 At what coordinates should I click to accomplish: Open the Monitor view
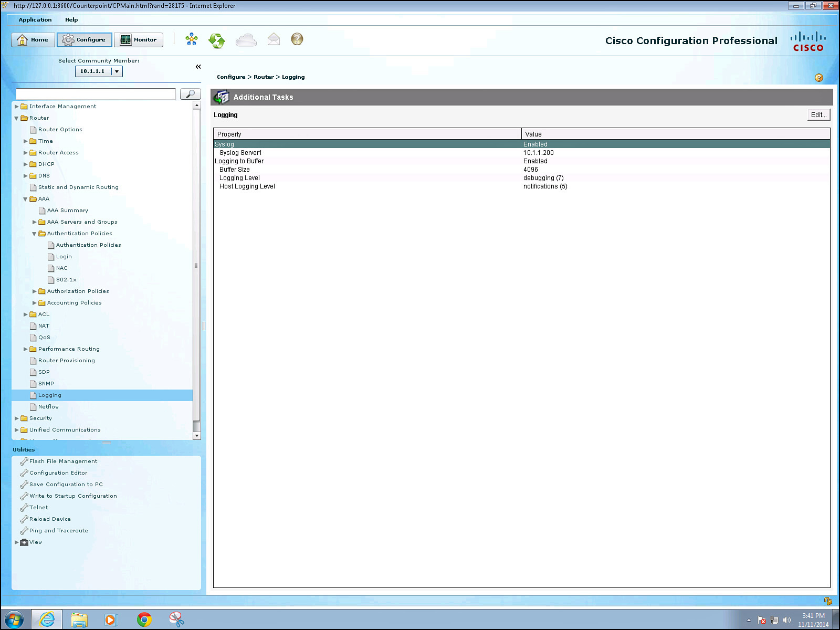[x=139, y=40]
